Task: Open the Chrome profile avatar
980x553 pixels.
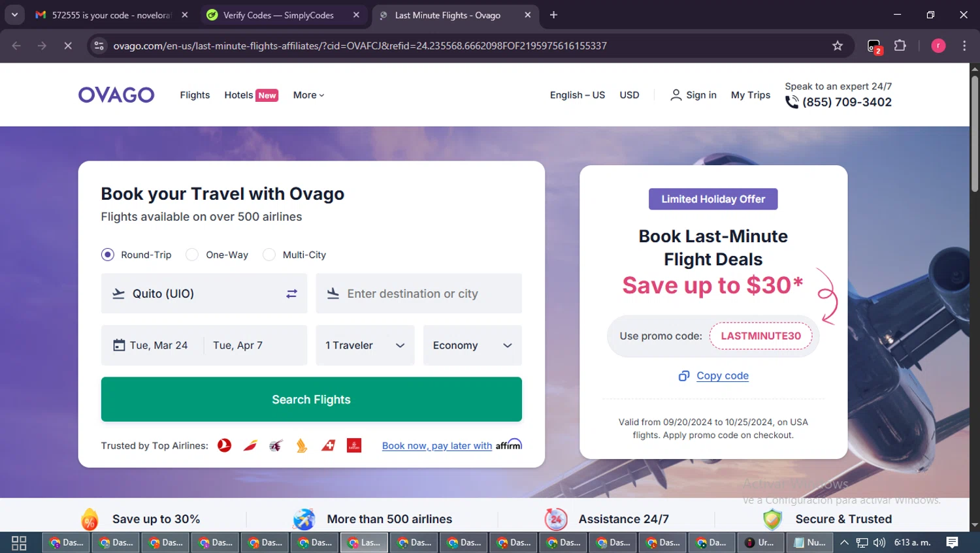Action: pos(938,46)
